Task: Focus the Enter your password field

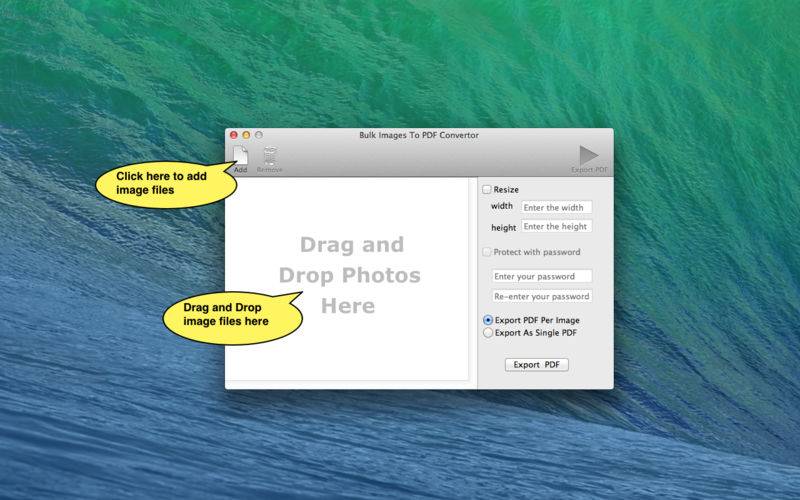Action: [542, 276]
